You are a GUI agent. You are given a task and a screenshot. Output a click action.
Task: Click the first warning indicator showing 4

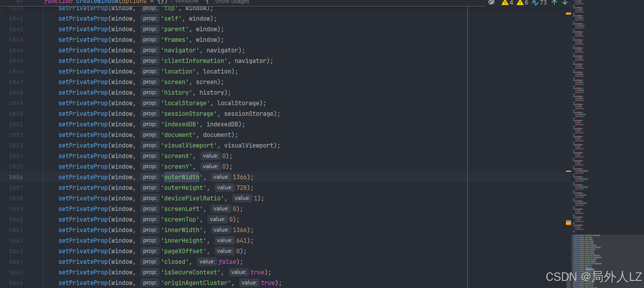coord(508,3)
